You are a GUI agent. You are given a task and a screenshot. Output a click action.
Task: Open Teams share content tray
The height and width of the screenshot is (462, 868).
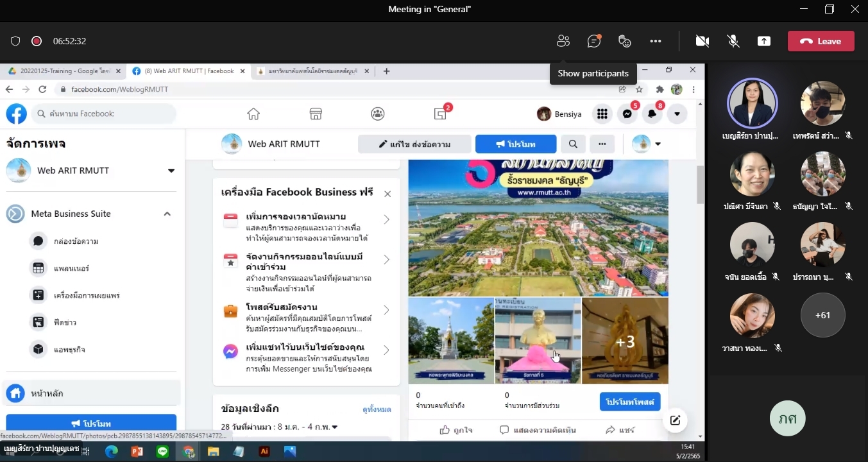[x=764, y=41]
